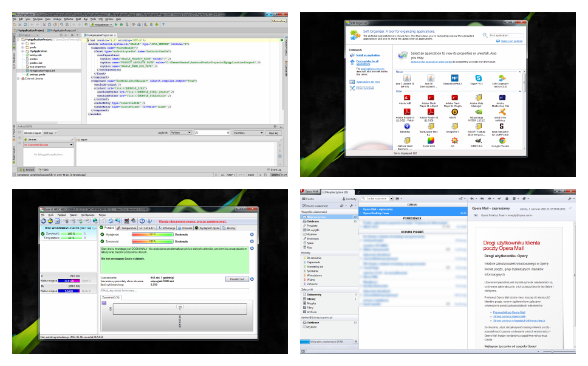Expand External Libraries in project tree

click(x=18, y=78)
